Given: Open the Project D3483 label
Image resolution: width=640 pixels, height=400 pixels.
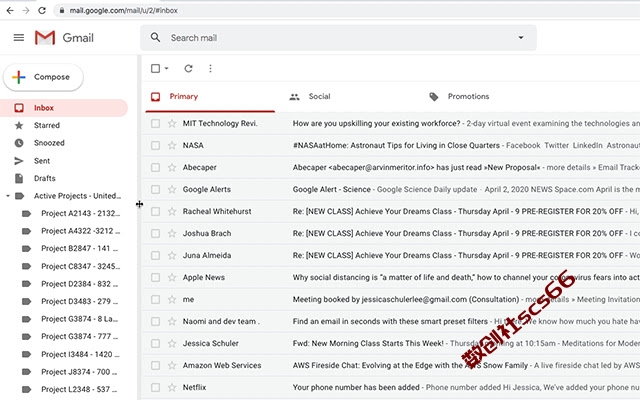Looking at the screenshot, I should 80,301.
